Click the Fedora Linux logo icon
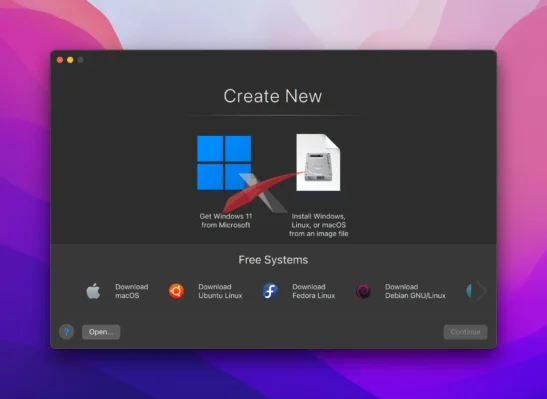 (x=270, y=291)
